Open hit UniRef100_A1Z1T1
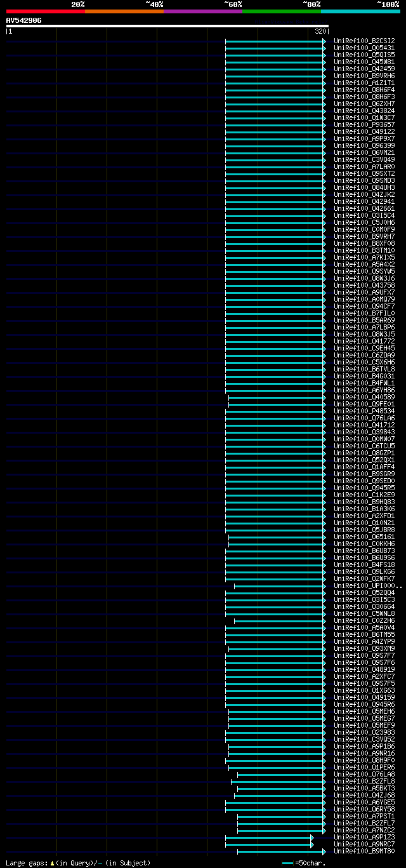 pos(364,83)
